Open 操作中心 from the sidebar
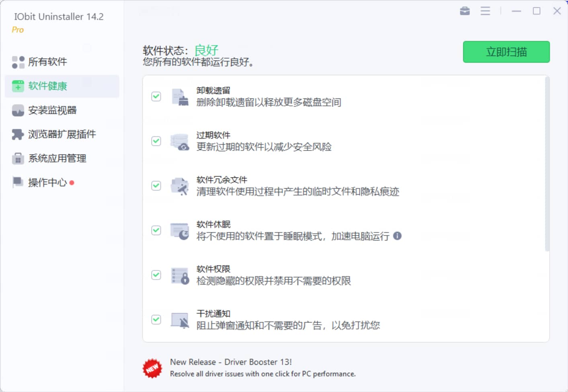This screenshot has width=568, height=392. pos(47,183)
